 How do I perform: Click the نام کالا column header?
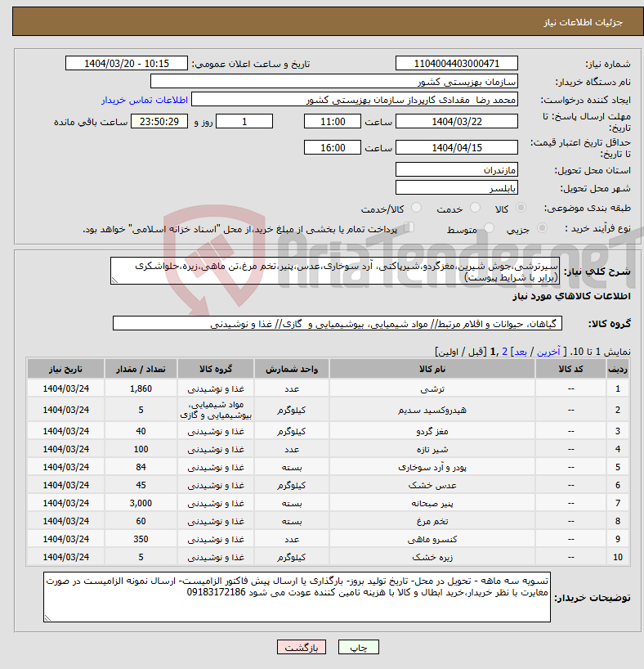432,369
